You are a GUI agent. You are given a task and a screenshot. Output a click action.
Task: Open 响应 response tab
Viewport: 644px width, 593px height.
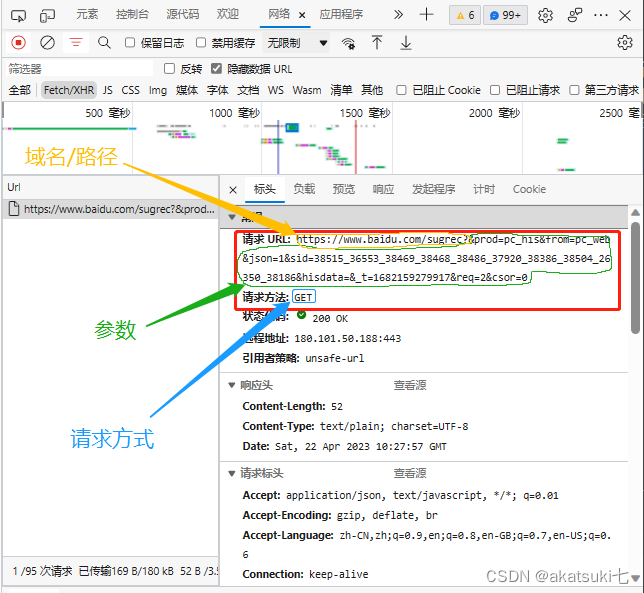click(x=383, y=189)
